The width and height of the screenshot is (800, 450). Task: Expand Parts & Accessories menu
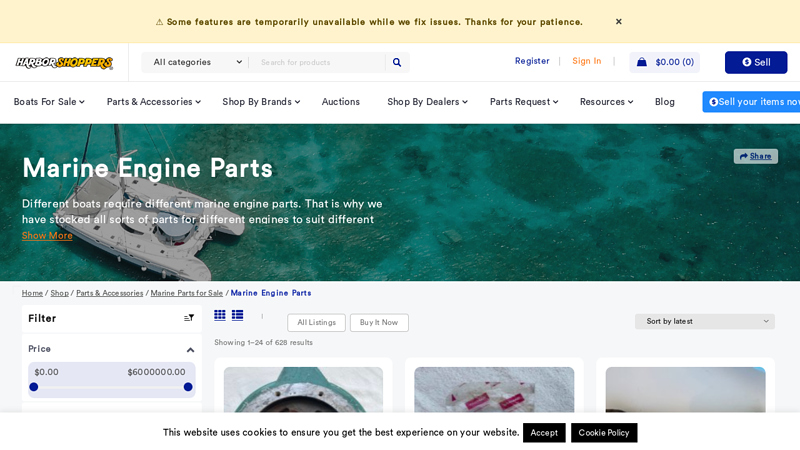tap(154, 102)
